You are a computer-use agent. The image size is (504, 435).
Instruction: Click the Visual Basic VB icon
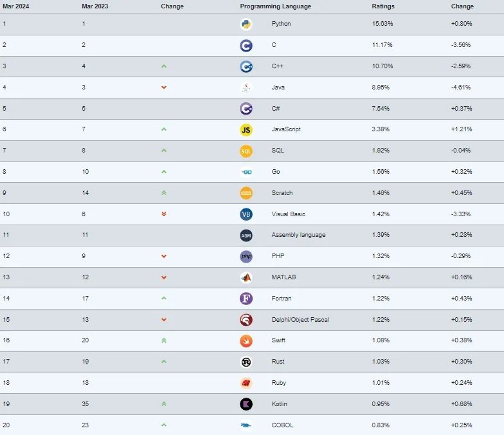(x=246, y=214)
